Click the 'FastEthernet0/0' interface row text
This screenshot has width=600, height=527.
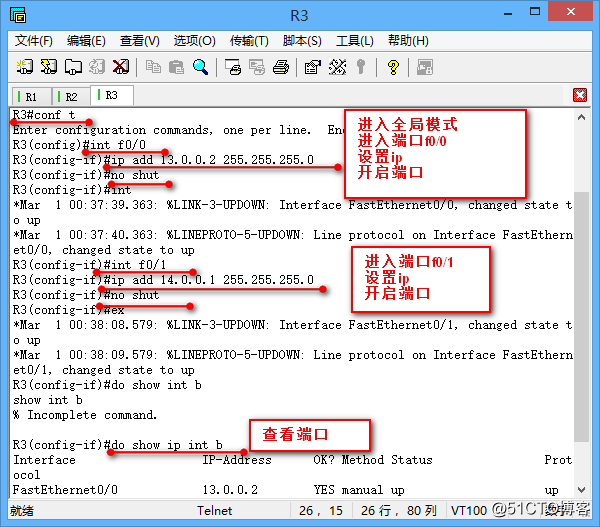click(x=65, y=490)
